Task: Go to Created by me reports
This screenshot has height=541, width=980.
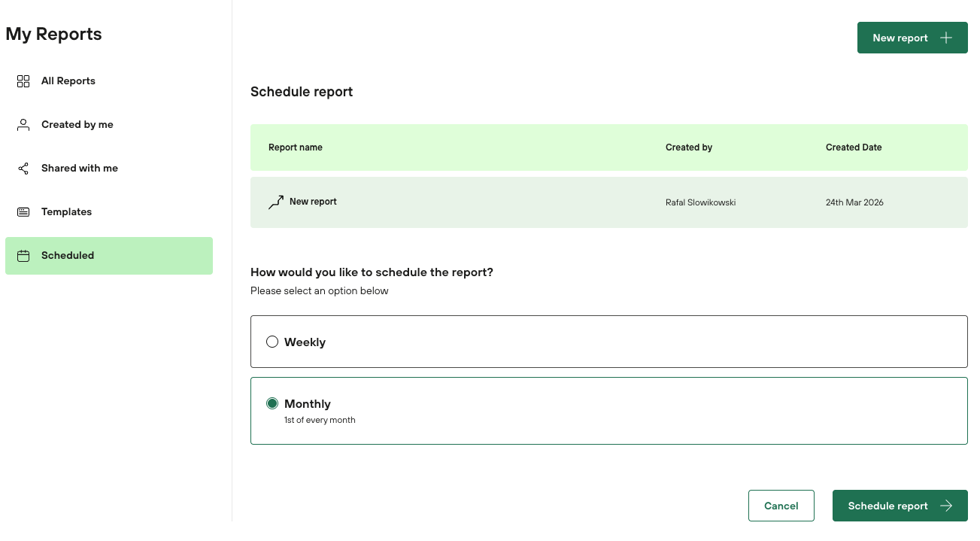Action: click(77, 125)
